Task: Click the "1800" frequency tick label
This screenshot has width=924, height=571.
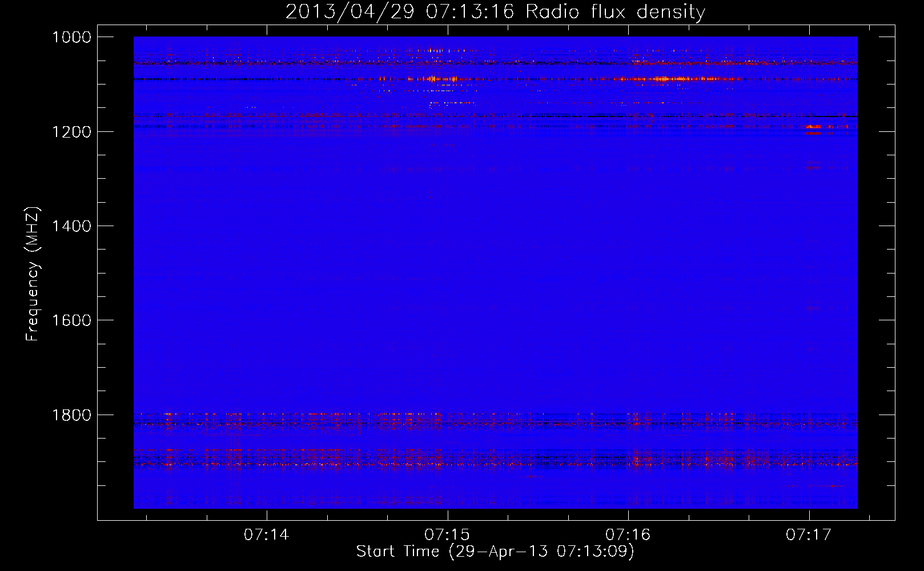Action: click(71, 415)
